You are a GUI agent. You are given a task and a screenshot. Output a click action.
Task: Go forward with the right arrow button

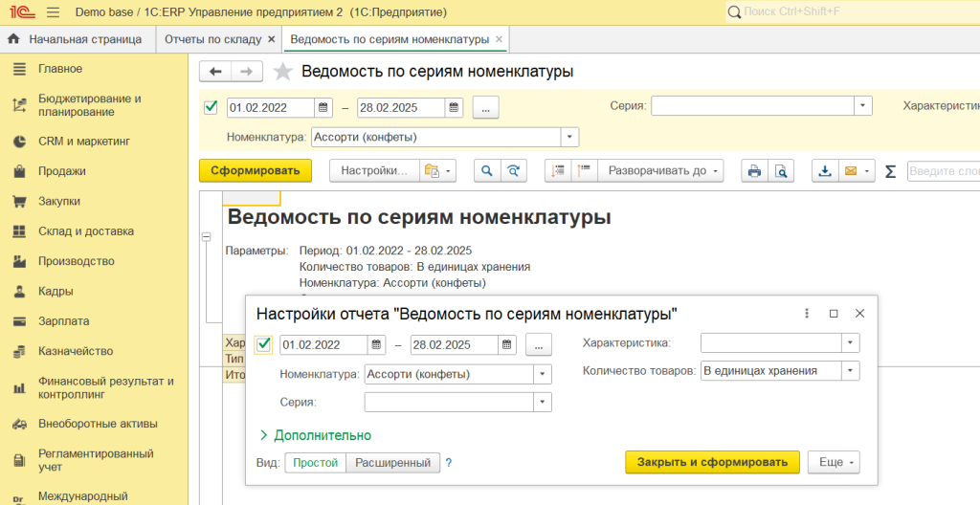[247, 71]
